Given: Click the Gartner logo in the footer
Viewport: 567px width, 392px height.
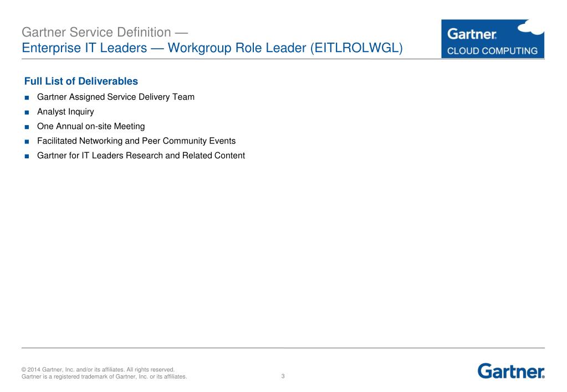Looking at the screenshot, I should coord(511,371).
